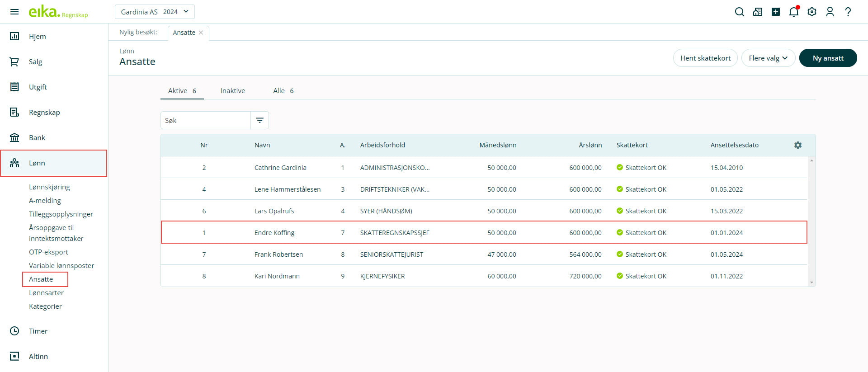Image resolution: width=868 pixels, height=372 pixels.
Task: Click the filter icon beside search field
Action: (x=260, y=120)
